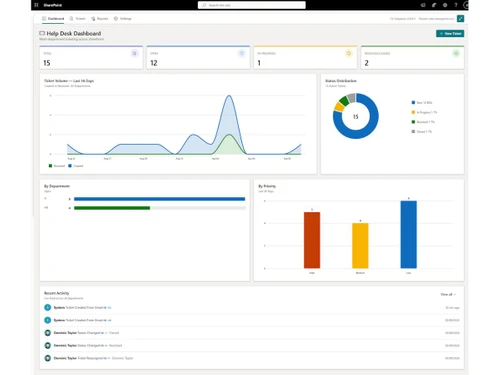Click the Status Distribution heading
This screenshot has height=375, width=500.
pyautogui.click(x=341, y=81)
